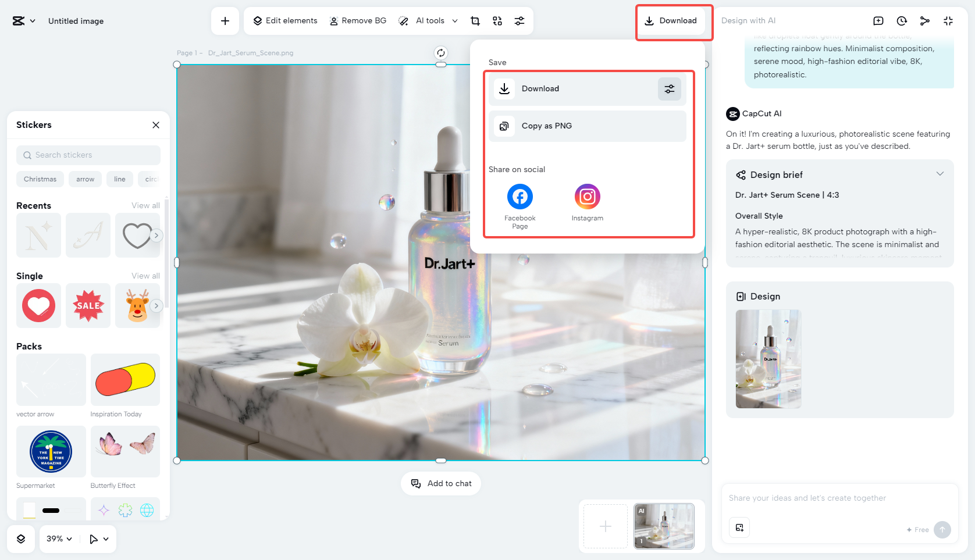
Task: Open version history in the AI panel
Action: point(901,20)
